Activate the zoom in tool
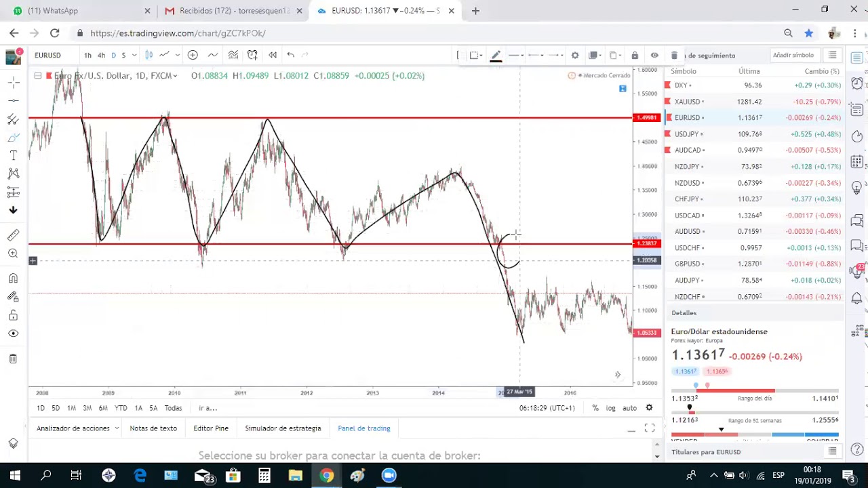The width and height of the screenshot is (868, 488). coord(13,253)
